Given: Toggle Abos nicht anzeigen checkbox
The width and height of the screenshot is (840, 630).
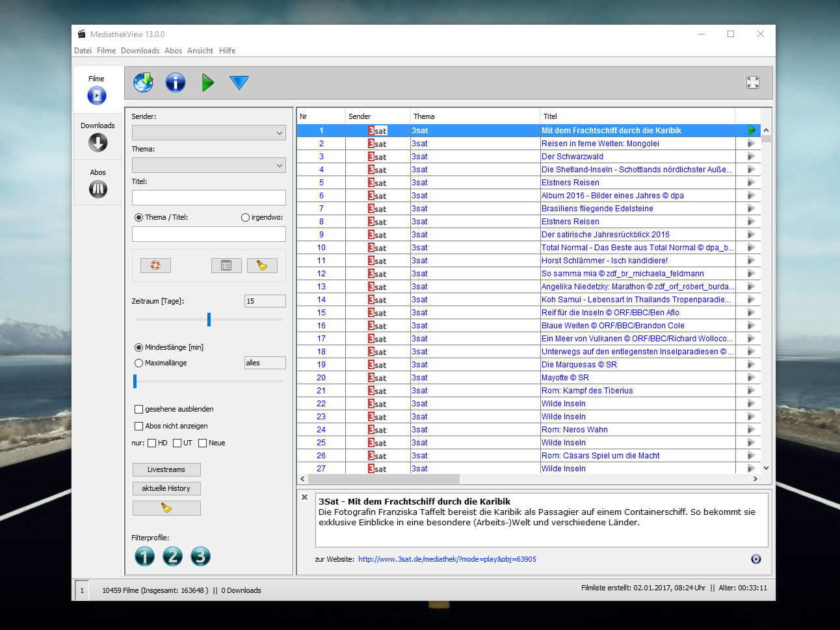Looking at the screenshot, I should click(138, 426).
